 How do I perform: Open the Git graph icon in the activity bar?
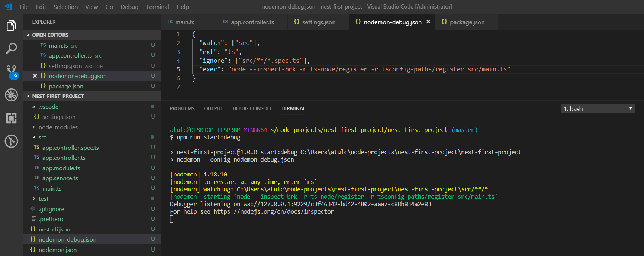[11, 141]
